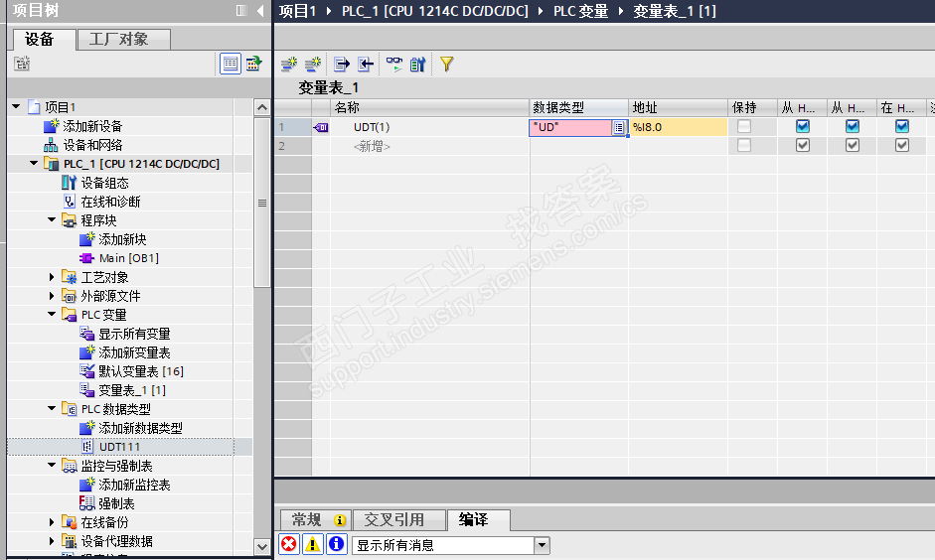Toggle second 从 H... checkbox in the 新增 row
Image resolution: width=935 pixels, height=560 pixels.
tap(853, 145)
